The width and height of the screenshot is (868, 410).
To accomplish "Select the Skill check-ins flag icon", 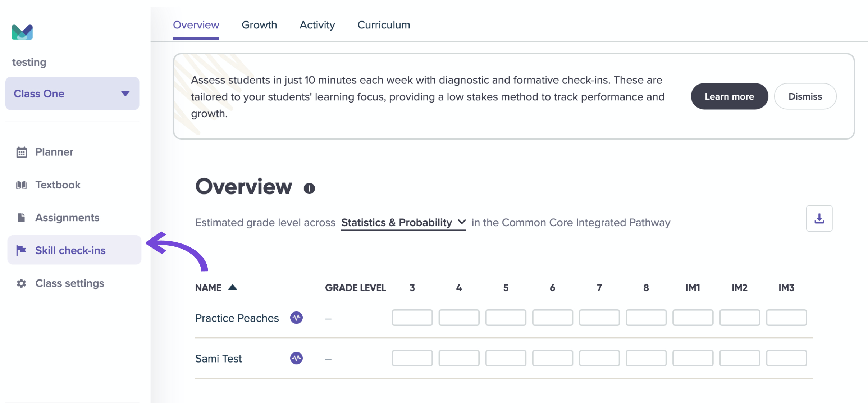I will tap(21, 250).
